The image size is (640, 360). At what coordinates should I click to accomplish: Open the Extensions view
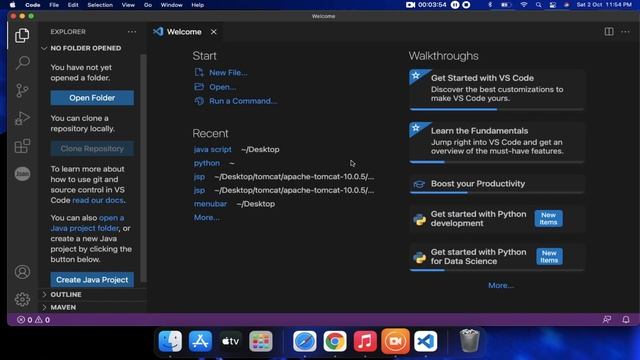pyautogui.click(x=22, y=146)
